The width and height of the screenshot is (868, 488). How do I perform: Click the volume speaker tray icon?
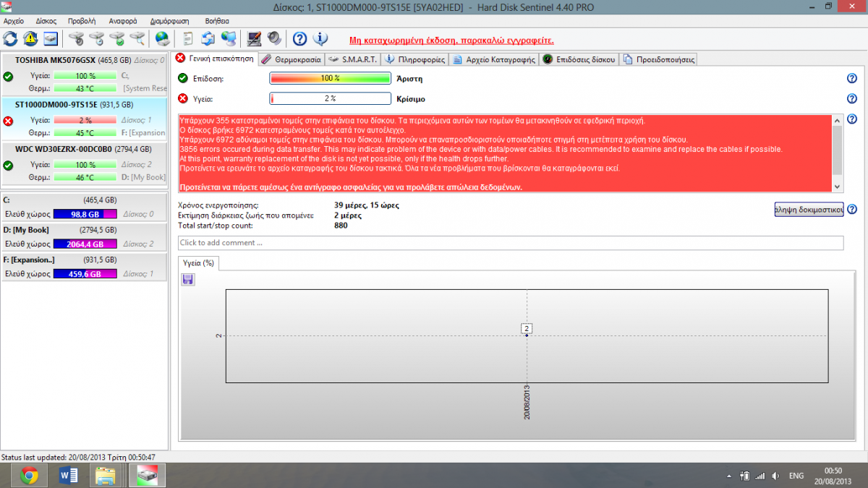775,476
